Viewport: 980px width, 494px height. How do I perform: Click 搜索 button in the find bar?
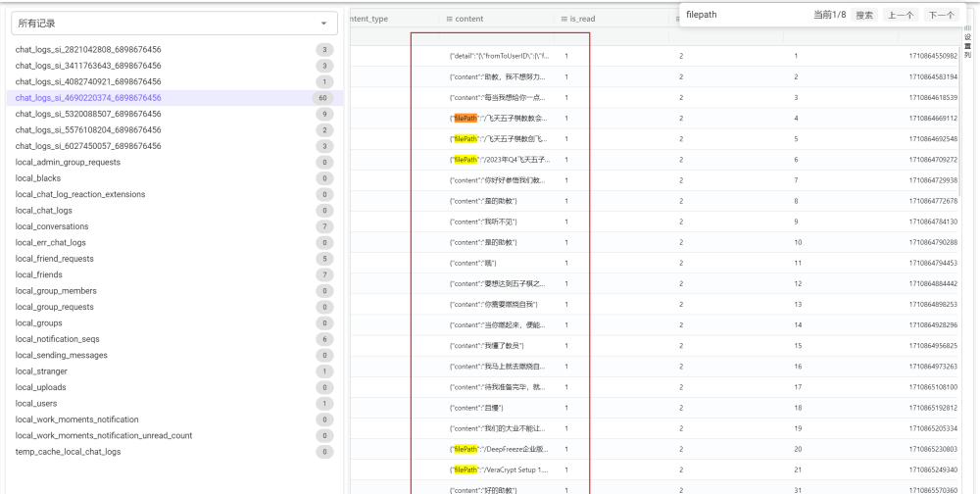(x=863, y=15)
